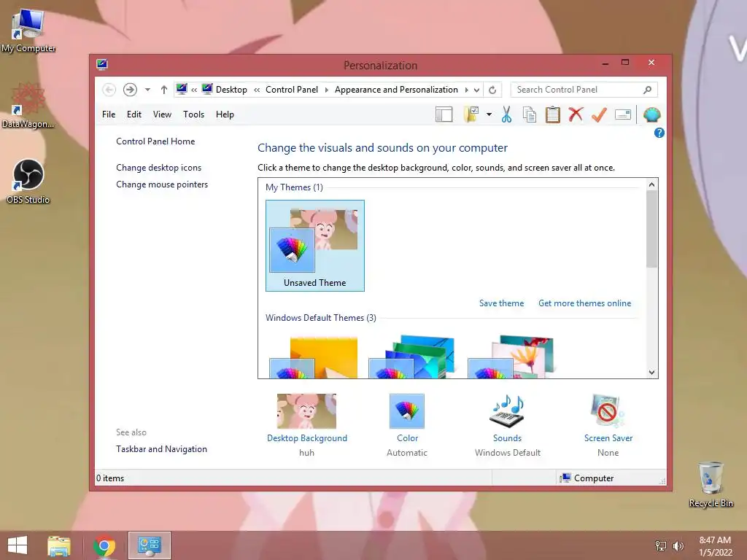Open the Help menu
The width and height of the screenshot is (747, 560).
click(225, 114)
